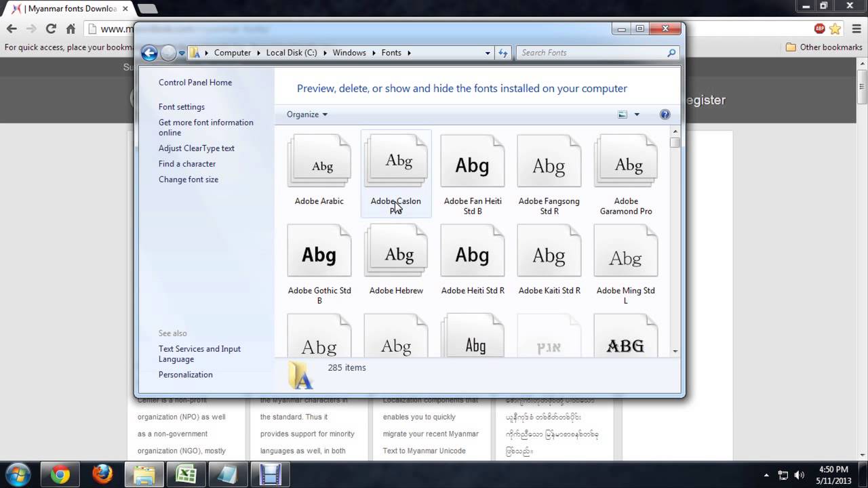Click the Search Fonts input box
868x488 pixels.
pos(590,53)
